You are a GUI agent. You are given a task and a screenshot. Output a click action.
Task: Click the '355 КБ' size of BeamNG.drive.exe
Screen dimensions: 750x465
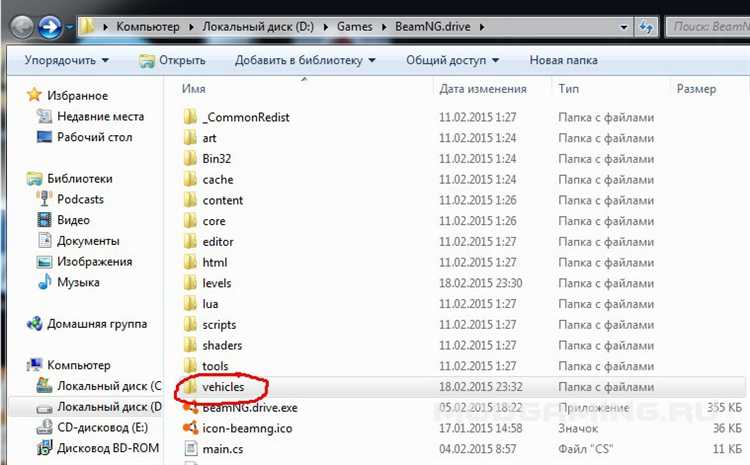[x=724, y=408]
